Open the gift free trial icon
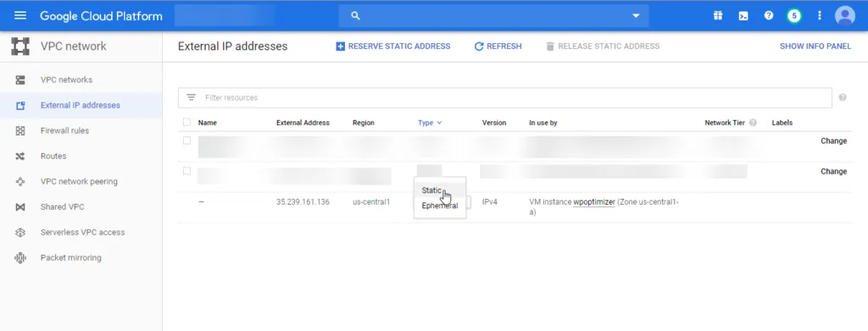The height and width of the screenshot is (331, 868). click(x=718, y=15)
